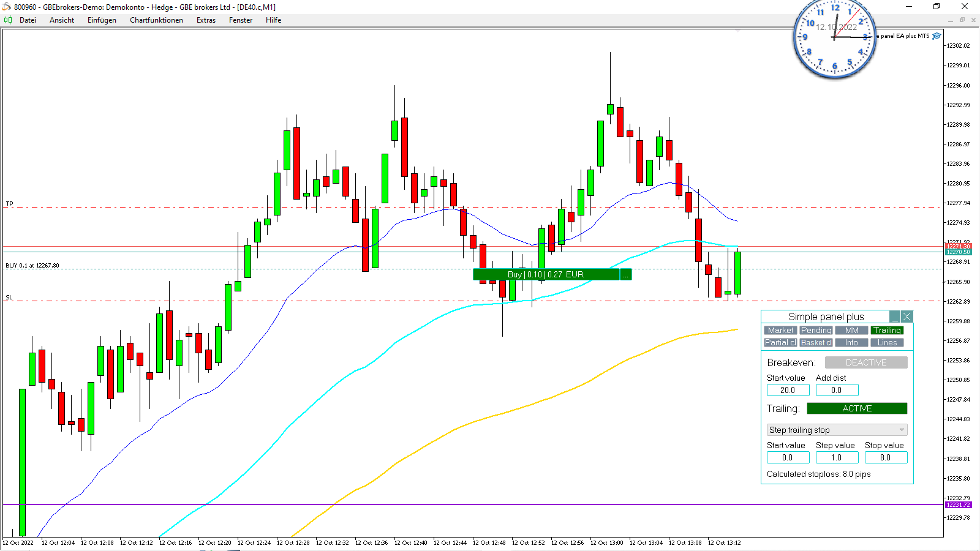Click the Calculated stoploss: 8.0 pips text
Screen dimensions: 980x551
tap(818, 474)
